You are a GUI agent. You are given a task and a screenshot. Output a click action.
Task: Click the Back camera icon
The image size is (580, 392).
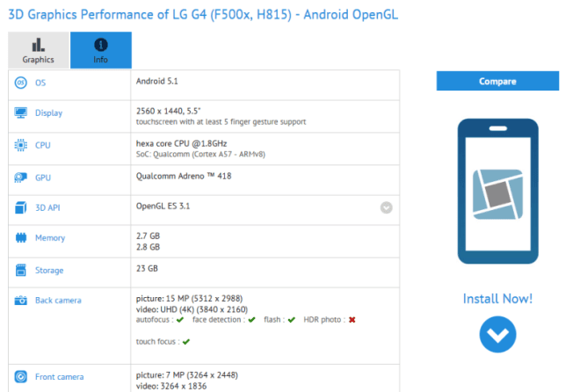(21, 301)
